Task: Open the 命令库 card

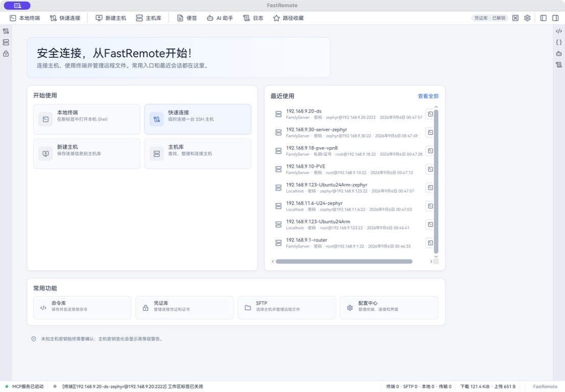Action: (82, 308)
